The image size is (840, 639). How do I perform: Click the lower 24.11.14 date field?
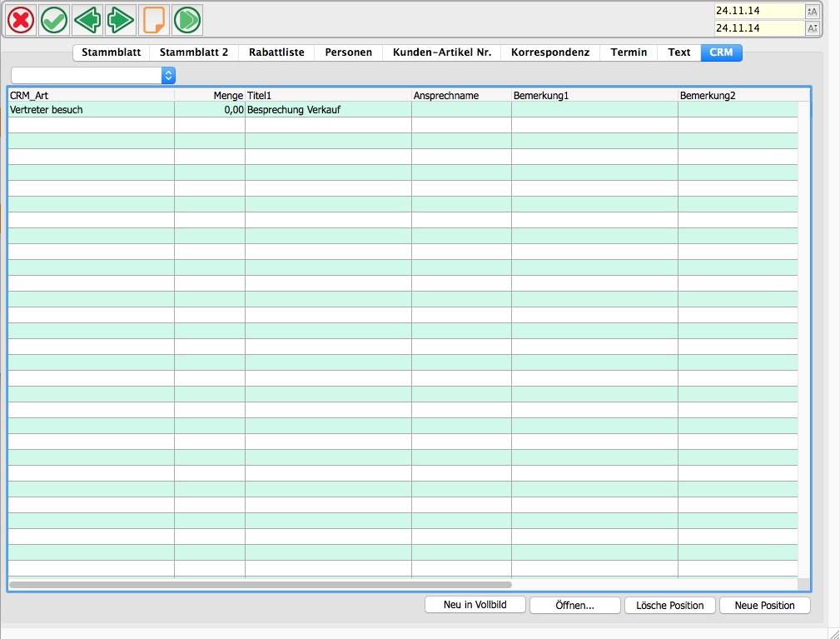point(759,27)
